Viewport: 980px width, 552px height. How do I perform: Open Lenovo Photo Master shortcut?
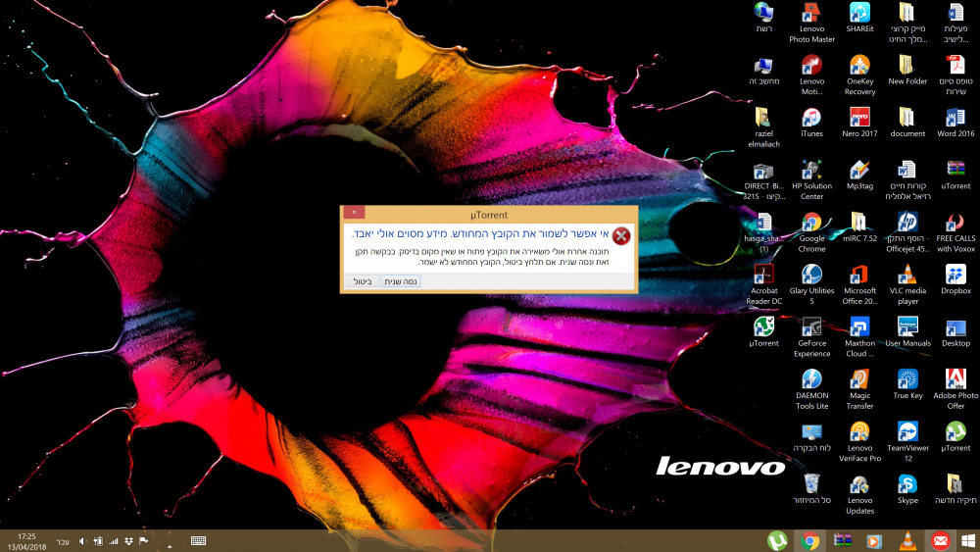tap(811, 23)
